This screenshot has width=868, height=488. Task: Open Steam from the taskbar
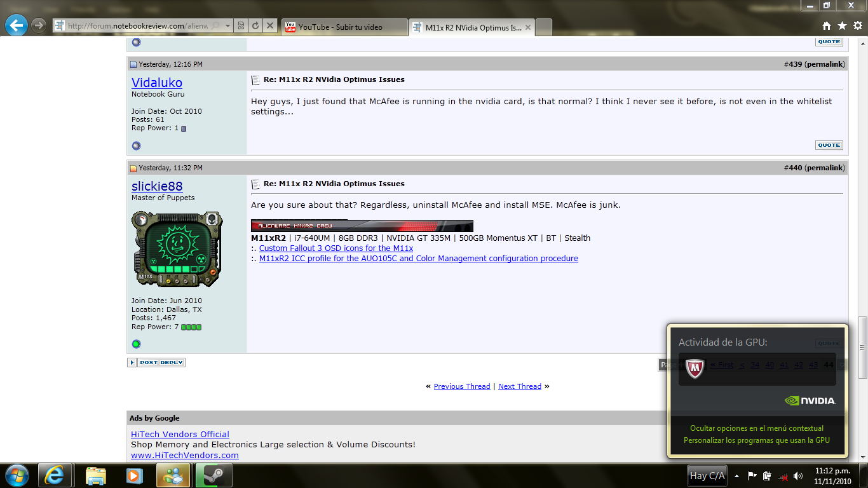(214, 475)
